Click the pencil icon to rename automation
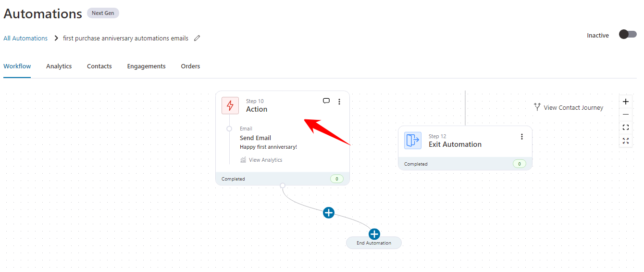Viewport: 644px width, 272px height. click(197, 39)
